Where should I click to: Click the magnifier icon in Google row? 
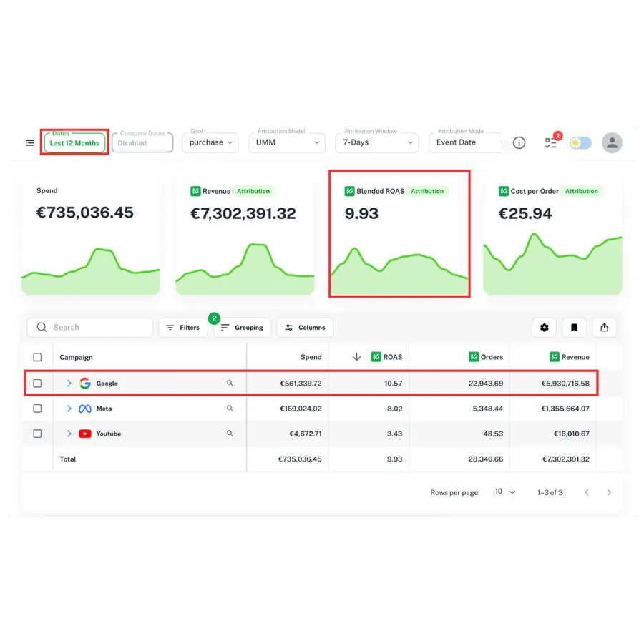coord(230,384)
